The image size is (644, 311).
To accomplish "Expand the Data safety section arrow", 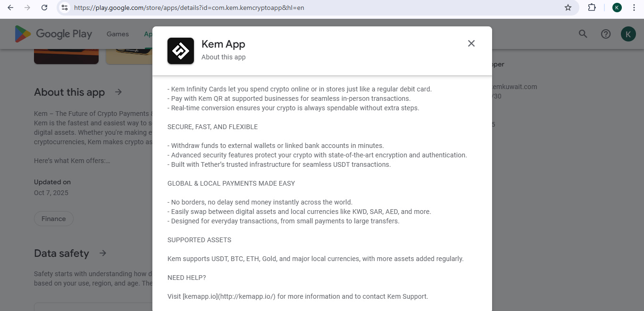I will (x=103, y=253).
